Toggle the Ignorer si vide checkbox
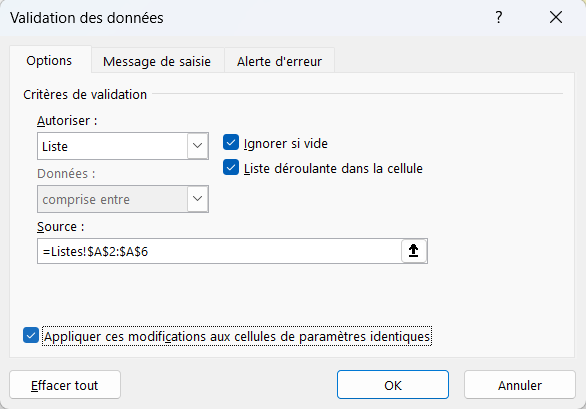The width and height of the screenshot is (586, 409). click(x=231, y=143)
